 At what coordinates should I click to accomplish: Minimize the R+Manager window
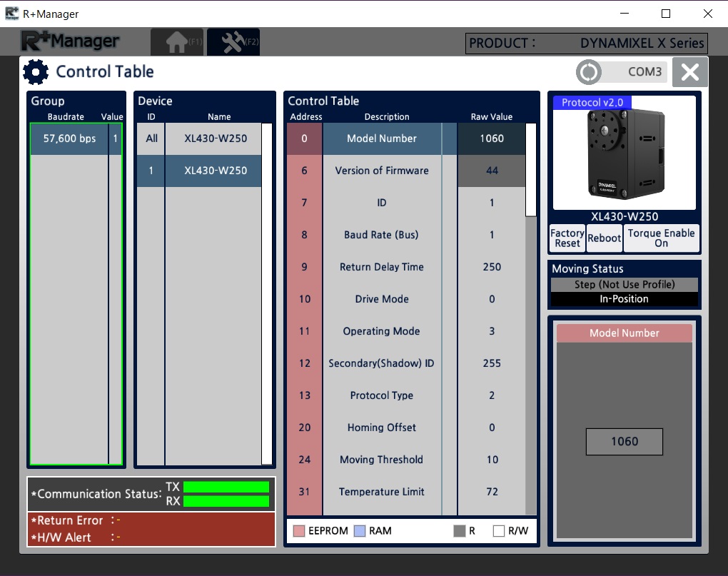point(625,14)
